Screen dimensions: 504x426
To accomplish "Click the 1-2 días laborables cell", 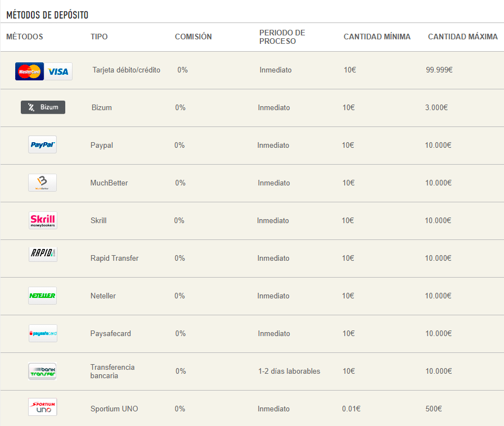I will (289, 371).
